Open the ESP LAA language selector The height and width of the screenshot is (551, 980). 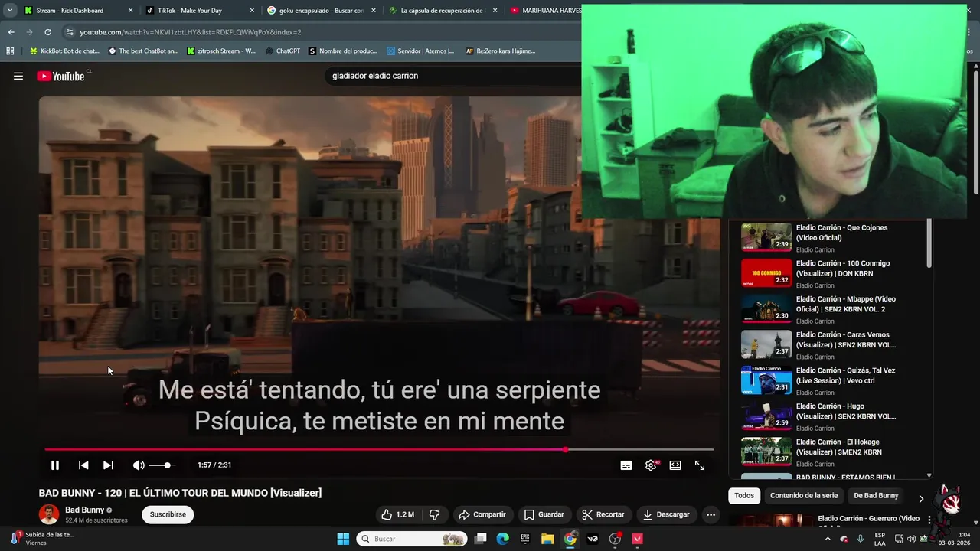click(x=880, y=539)
